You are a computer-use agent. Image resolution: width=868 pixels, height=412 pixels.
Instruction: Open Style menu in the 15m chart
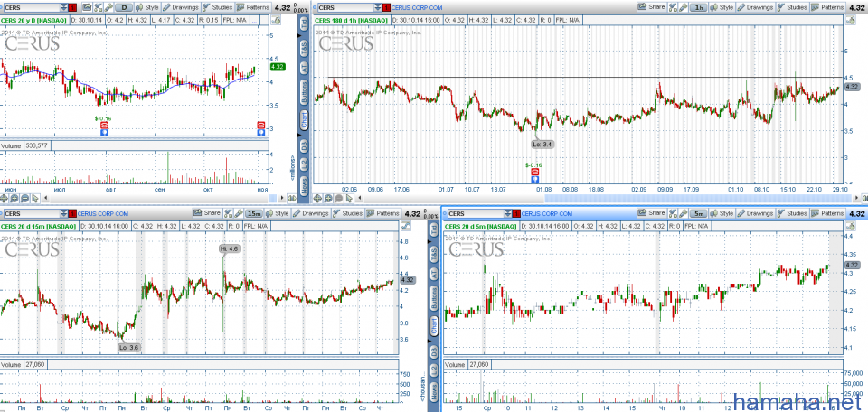click(278, 213)
